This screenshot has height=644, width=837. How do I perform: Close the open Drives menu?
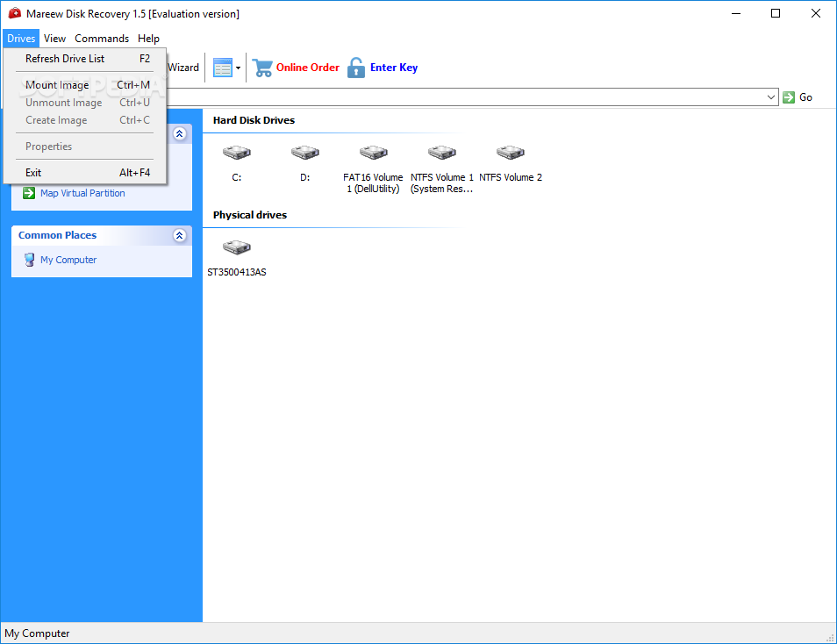point(21,39)
